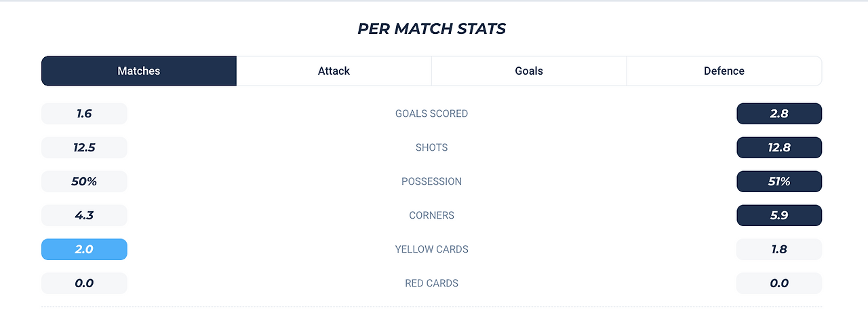Select the 12.5 shots value
Image resolution: width=868 pixels, height=311 pixels.
[x=84, y=147]
